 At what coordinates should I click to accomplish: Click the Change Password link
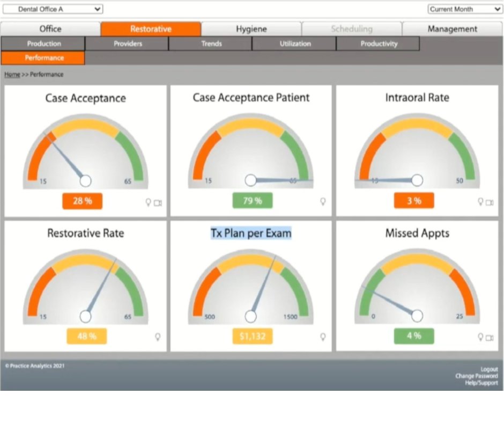coord(477,376)
